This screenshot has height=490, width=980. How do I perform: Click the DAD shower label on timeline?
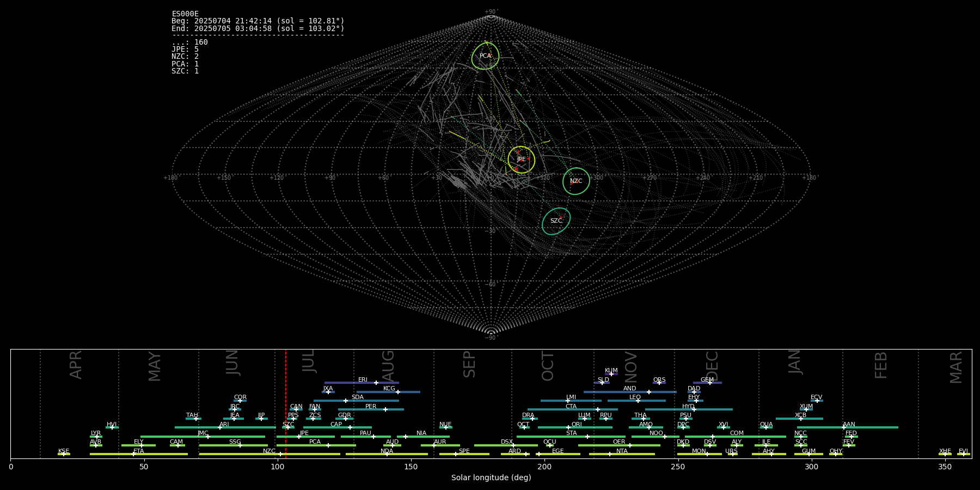pyautogui.click(x=694, y=389)
